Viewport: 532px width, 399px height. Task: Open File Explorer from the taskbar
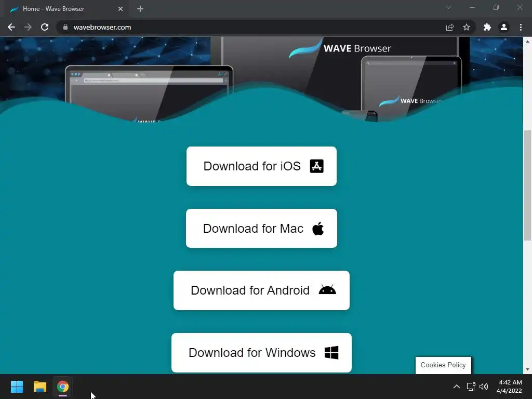(39, 387)
